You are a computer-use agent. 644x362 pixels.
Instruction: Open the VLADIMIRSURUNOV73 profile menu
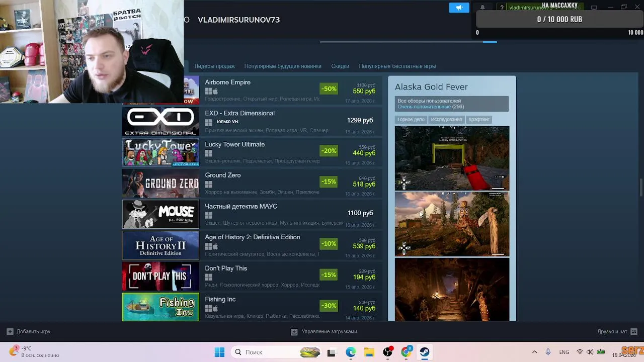point(238,20)
